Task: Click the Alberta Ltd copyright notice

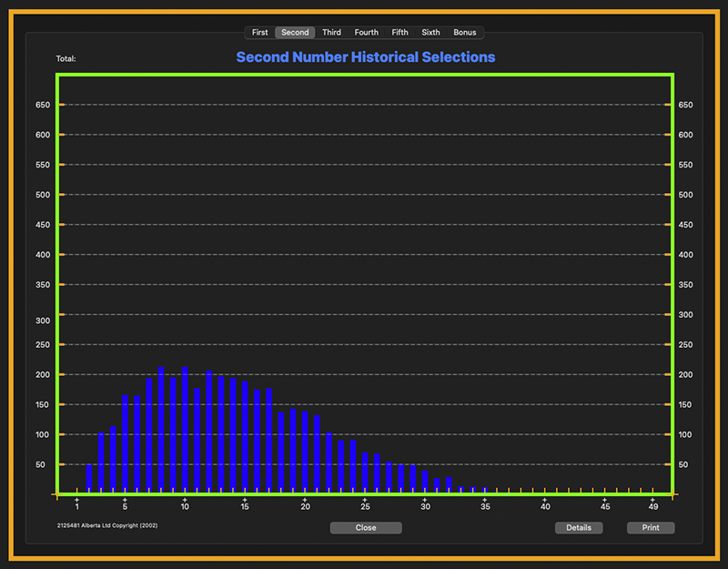Action: tap(107, 525)
